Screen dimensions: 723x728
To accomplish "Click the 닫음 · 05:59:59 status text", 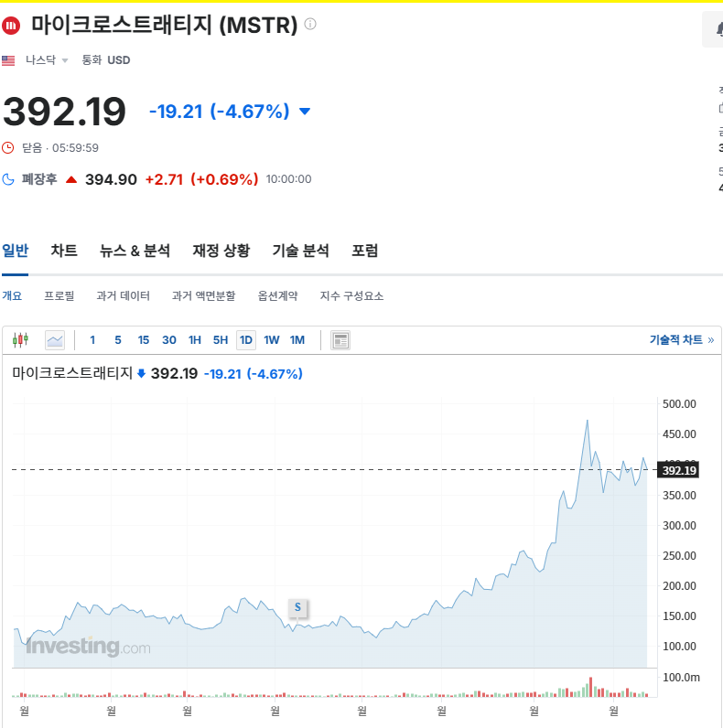I will (x=60, y=148).
